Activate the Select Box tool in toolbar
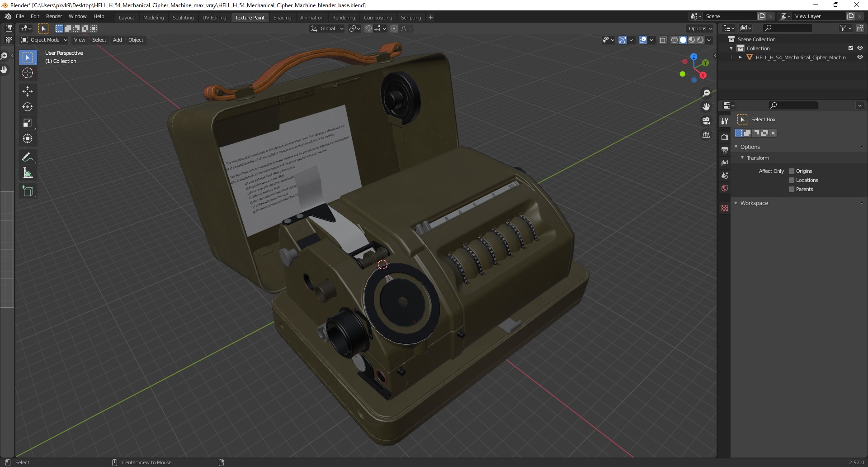This screenshot has height=467, width=868. (28, 57)
